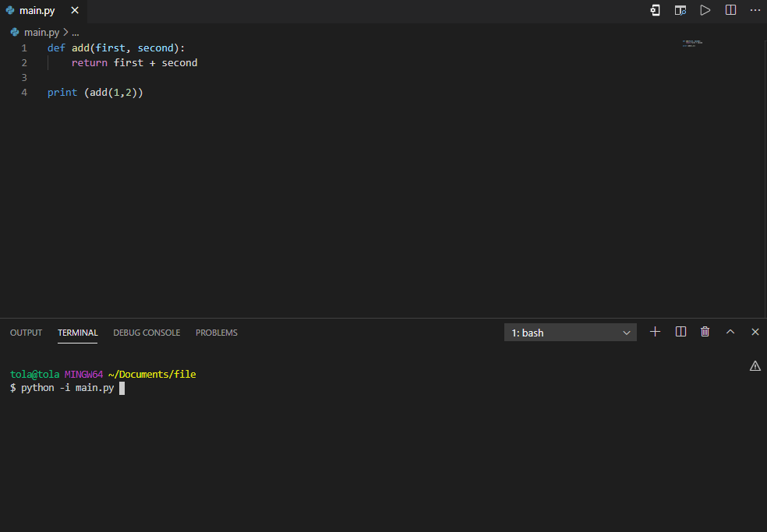Expand the breadcrumb ellipsis after main.py
This screenshot has width=767, height=532.
click(75, 32)
